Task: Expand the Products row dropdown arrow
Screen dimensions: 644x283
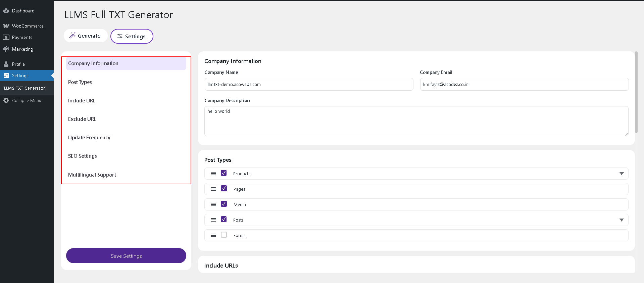Action: click(621, 174)
